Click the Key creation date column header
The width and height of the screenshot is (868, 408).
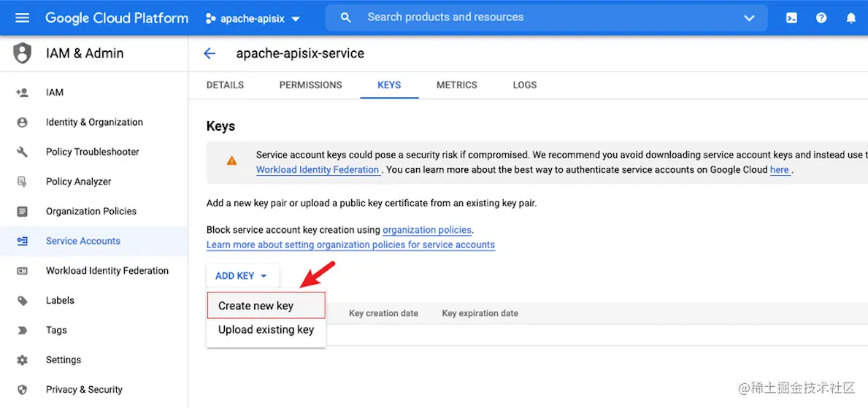383,313
